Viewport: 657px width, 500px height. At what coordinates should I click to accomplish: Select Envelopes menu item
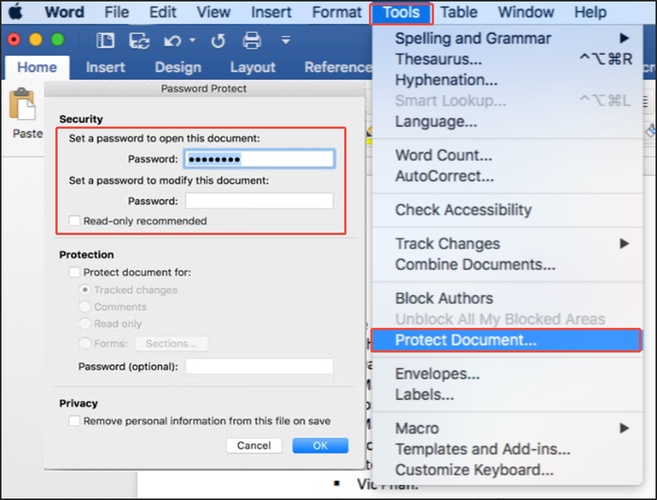coord(507,373)
